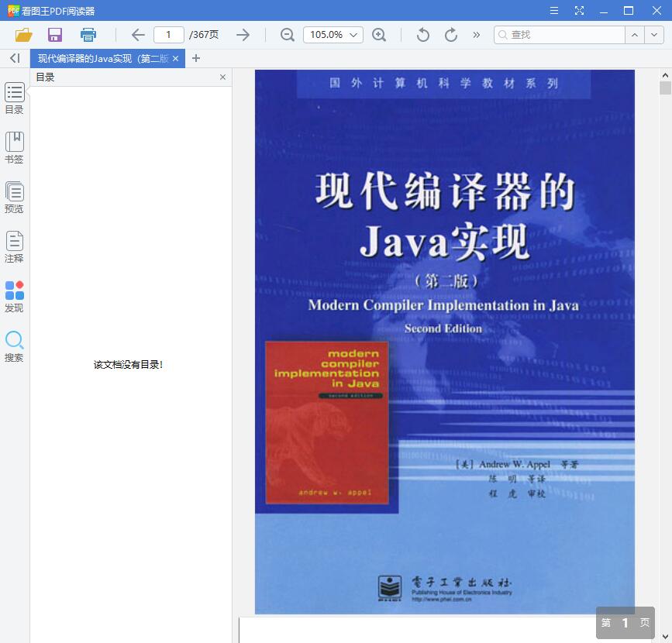
Task: Open the main menu (three lines) in title bar
Action: (554, 10)
